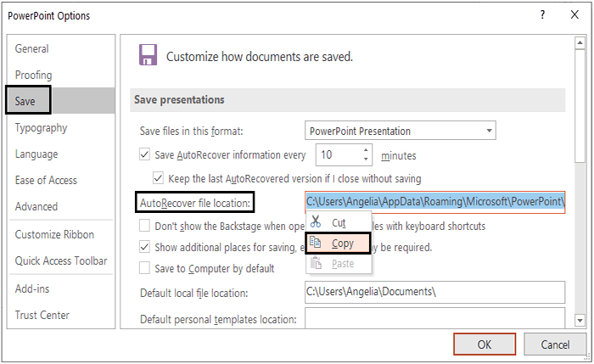Click the Default local file location label
The height and width of the screenshot is (364, 594).
click(x=194, y=293)
